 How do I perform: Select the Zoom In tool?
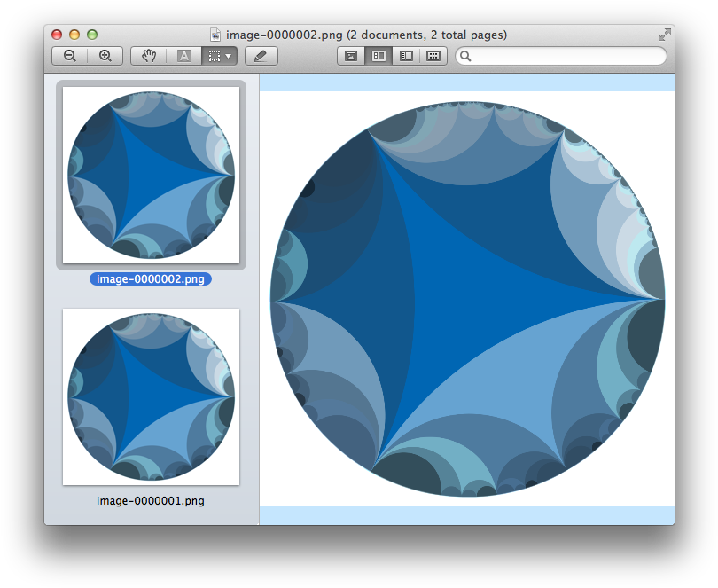(105, 55)
